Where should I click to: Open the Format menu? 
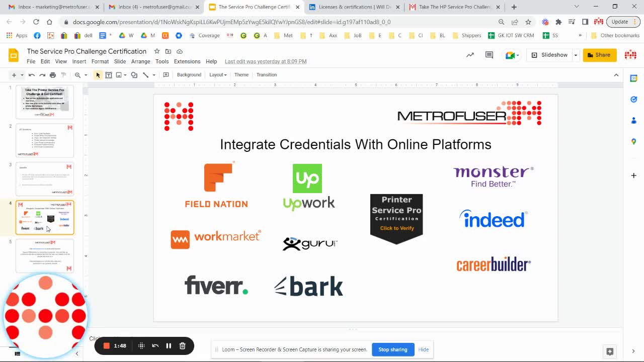[100, 61]
